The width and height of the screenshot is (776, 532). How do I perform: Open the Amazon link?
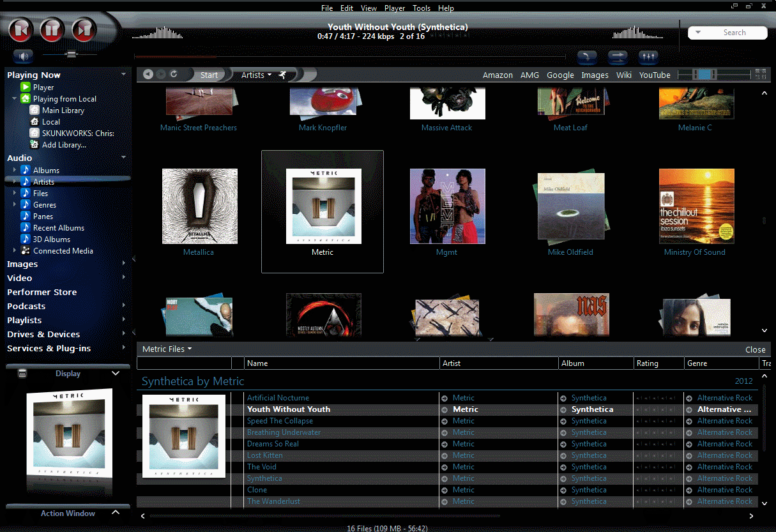click(x=498, y=75)
